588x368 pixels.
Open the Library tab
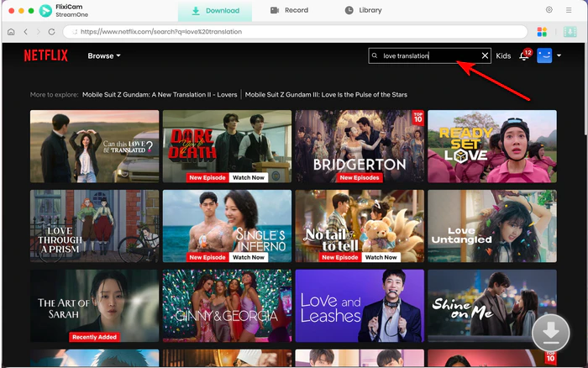coord(363,11)
